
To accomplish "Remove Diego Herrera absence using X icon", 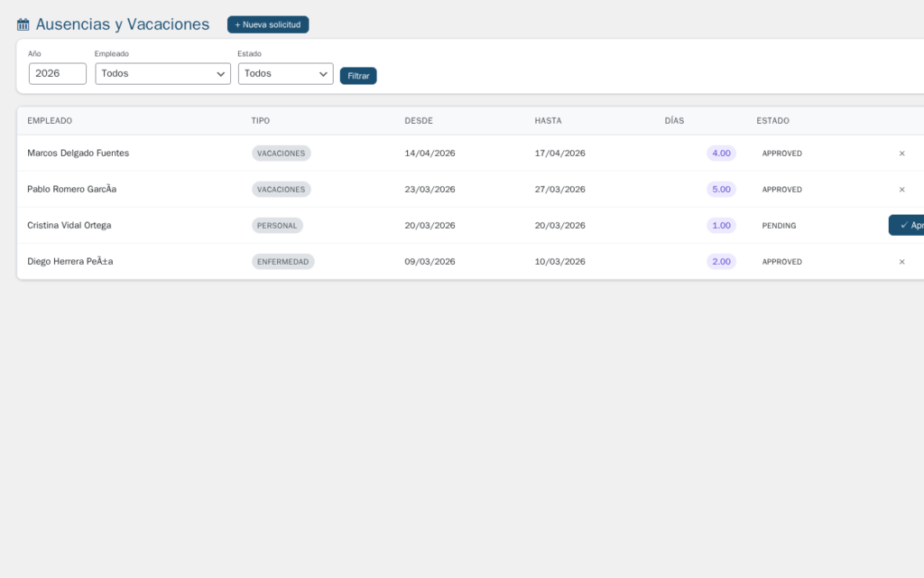I will tap(901, 262).
